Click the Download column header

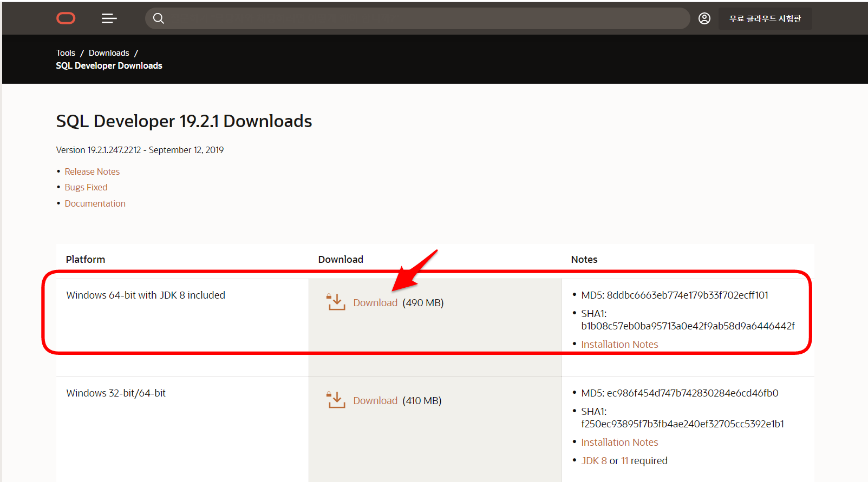tap(341, 259)
